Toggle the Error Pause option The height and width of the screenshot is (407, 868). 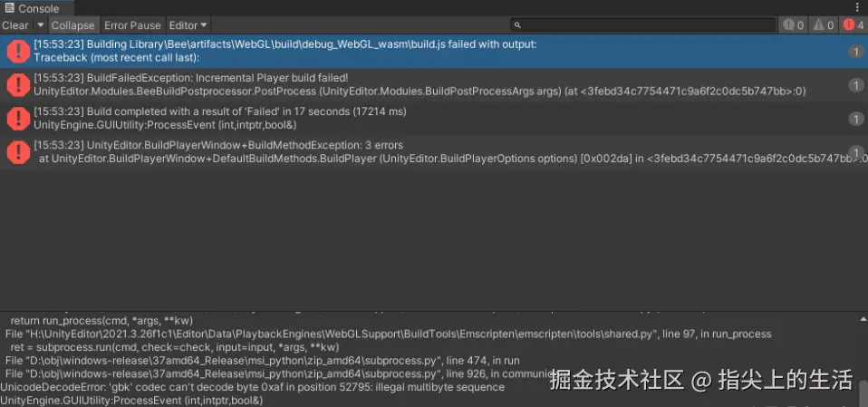click(x=132, y=25)
